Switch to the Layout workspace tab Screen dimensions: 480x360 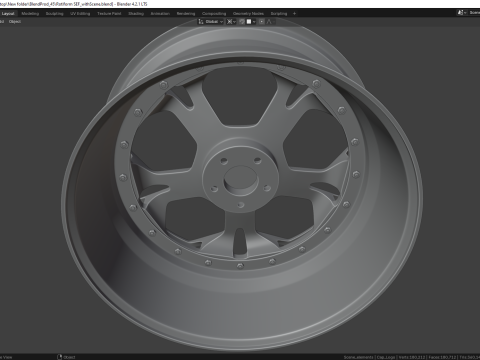[x=8, y=14]
